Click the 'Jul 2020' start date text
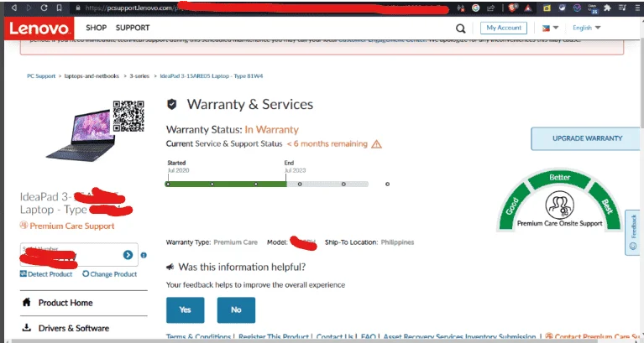Viewport: 644px width, 343px height. [x=178, y=170]
